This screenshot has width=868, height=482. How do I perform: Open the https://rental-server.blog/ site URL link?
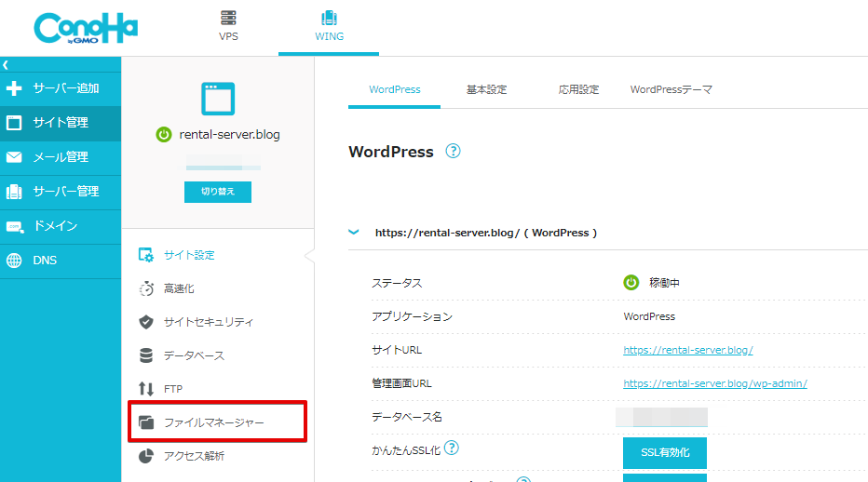pos(688,350)
